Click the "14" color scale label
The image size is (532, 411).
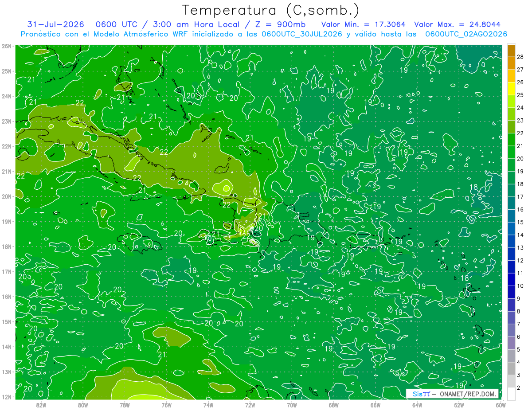pyautogui.click(x=520, y=235)
